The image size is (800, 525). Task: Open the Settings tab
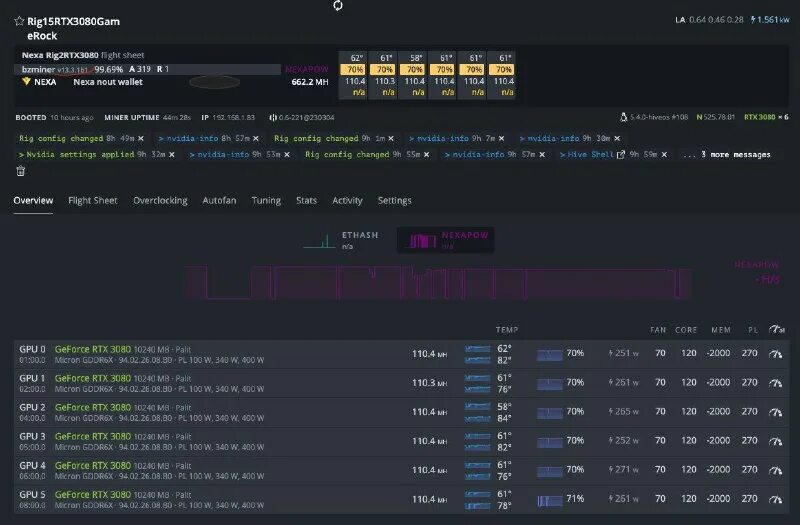click(394, 201)
